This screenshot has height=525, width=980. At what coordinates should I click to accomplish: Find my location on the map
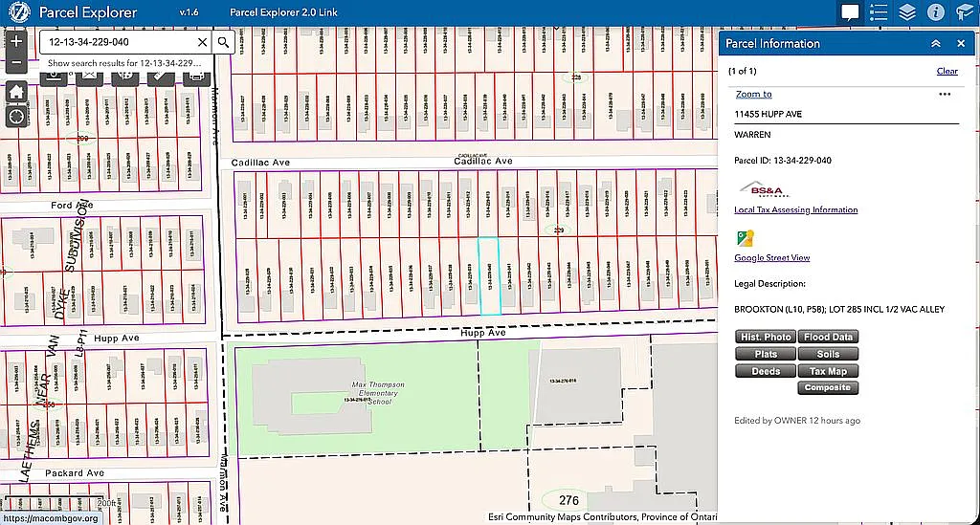[16, 116]
